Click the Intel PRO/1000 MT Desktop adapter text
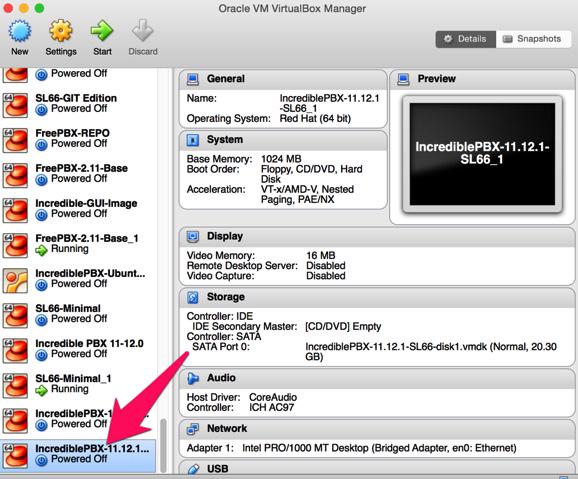578x479 pixels. (379, 448)
